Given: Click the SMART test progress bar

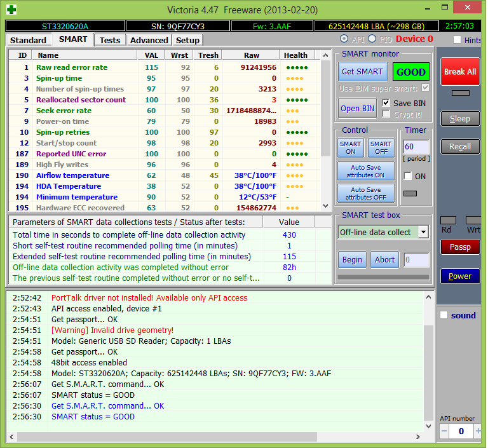Looking at the screenshot, I should [x=383, y=277].
